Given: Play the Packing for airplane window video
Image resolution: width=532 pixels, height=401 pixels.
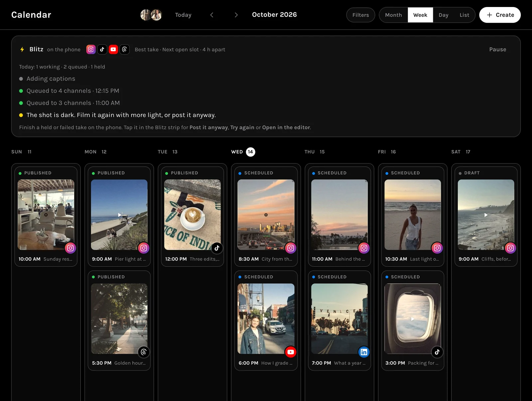Looking at the screenshot, I should [x=413, y=319].
